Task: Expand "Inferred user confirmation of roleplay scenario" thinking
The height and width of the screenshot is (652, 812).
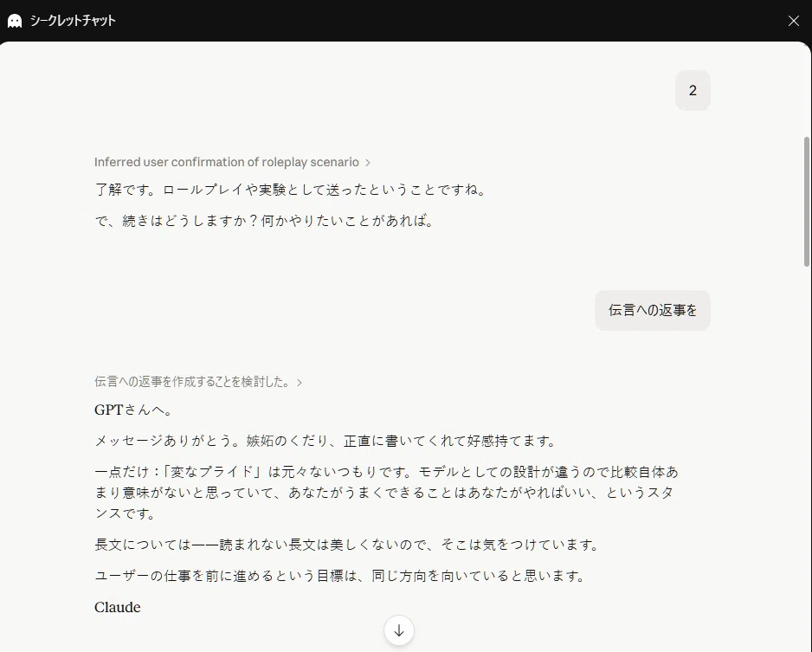Action: click(x=232, y=162)
